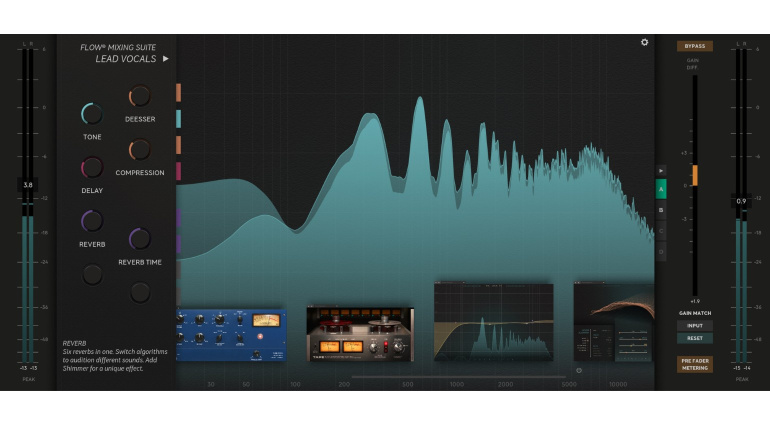The width and height of the screenshot is (770, 425).
Task: Toggle the Bypass button
Action: [x=694, y=46]
